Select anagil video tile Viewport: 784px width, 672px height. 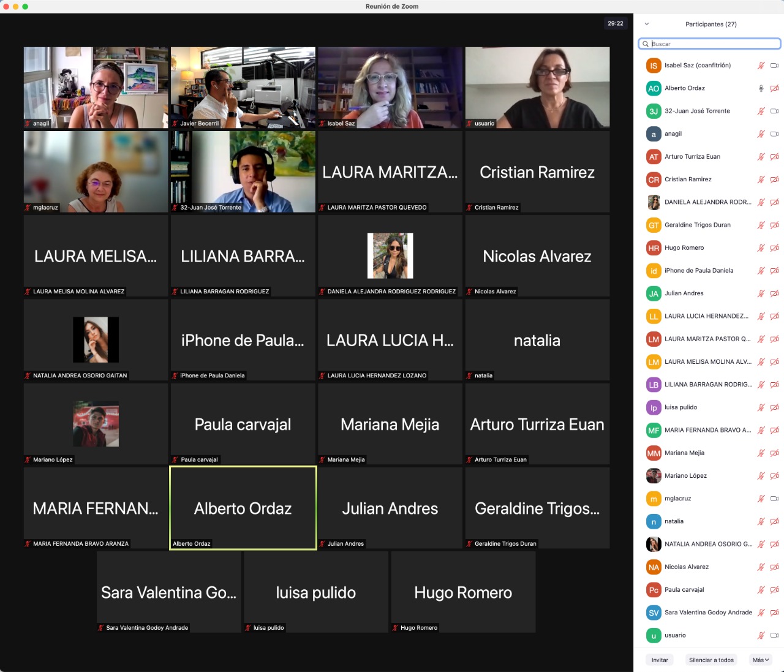(96, 88)
